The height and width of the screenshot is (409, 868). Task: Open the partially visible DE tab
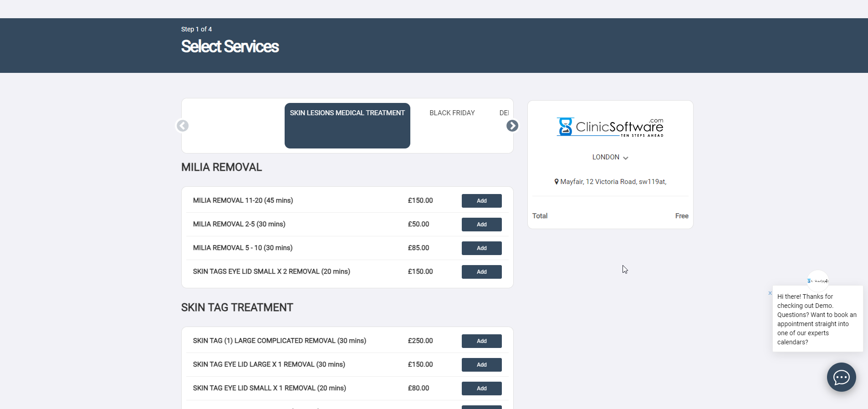[x=504, y=113]
